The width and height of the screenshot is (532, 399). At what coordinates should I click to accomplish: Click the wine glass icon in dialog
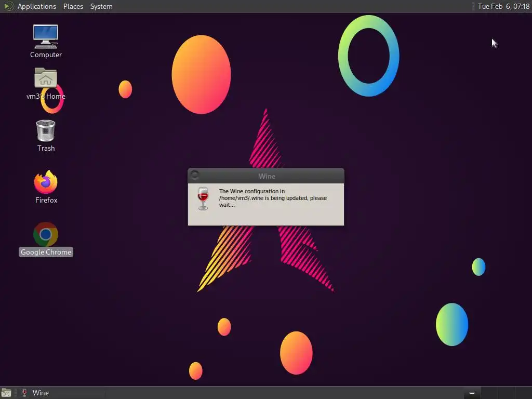coord(203,198)
